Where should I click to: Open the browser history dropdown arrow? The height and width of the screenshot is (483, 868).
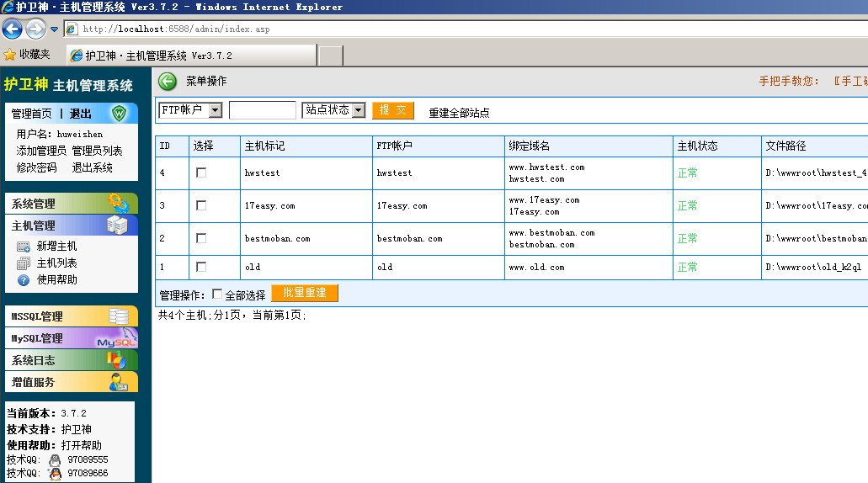click(54, 29)
